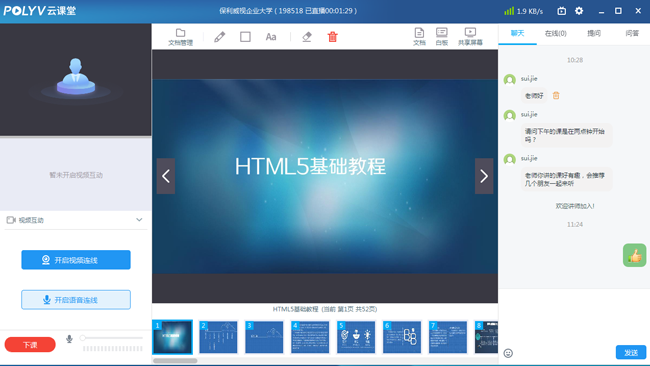Image resolution: width=650 pixels, height=366 pixels.
Task: Toggle the microphone mute icon
Action: (69, 339)
